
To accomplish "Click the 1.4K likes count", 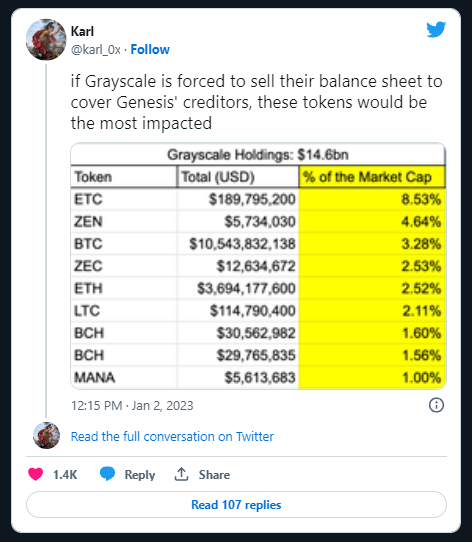I will (x=65, y=475).
